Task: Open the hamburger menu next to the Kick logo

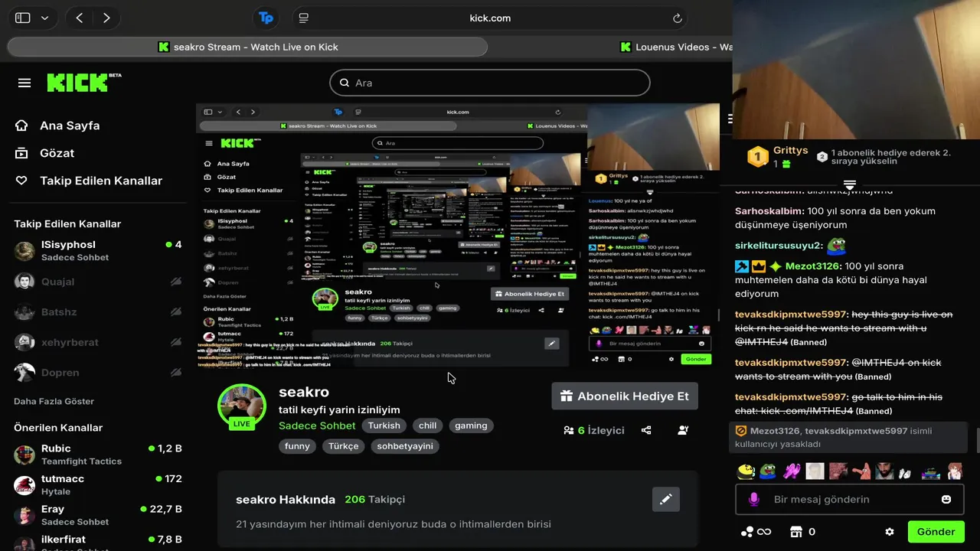Action: point(24,83)
